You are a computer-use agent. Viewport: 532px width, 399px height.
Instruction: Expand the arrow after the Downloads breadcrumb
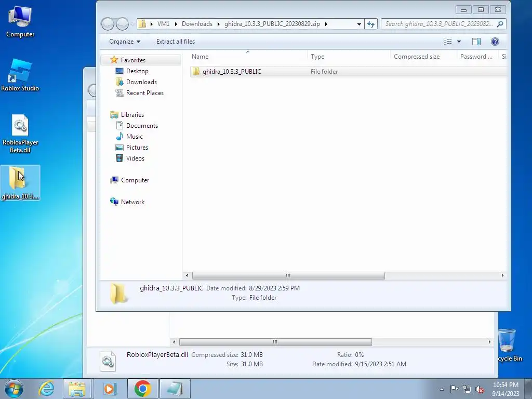[219, 24]
